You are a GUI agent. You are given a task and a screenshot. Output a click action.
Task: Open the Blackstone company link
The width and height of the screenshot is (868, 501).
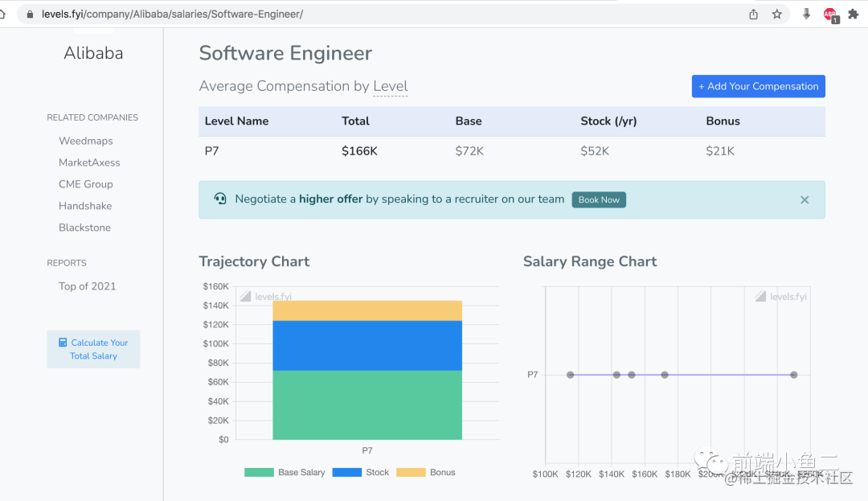click(84, 228)
